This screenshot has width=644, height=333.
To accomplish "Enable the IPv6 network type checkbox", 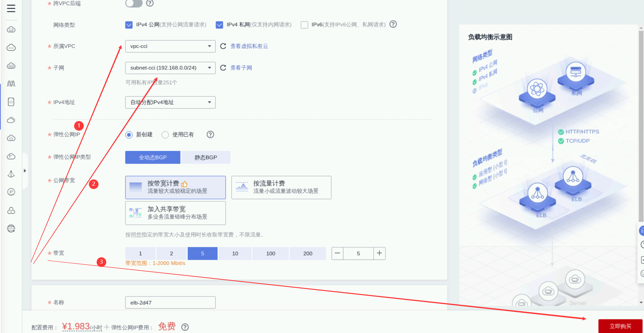I will tap(304, 25).
